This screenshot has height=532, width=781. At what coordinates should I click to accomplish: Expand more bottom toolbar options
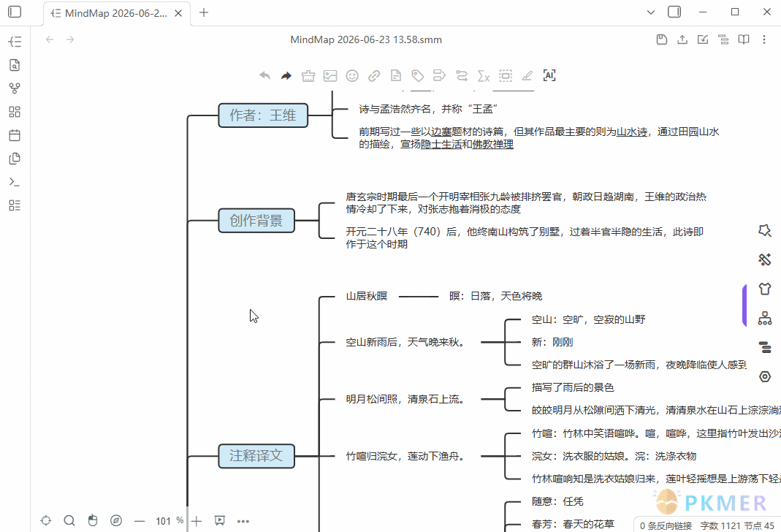click(x=243, y=521)
